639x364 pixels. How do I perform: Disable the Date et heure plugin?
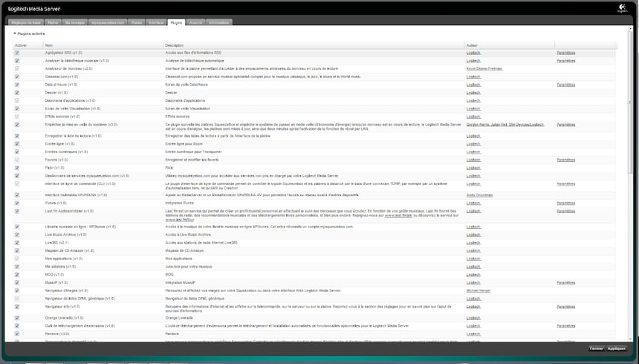coord(17,85)
